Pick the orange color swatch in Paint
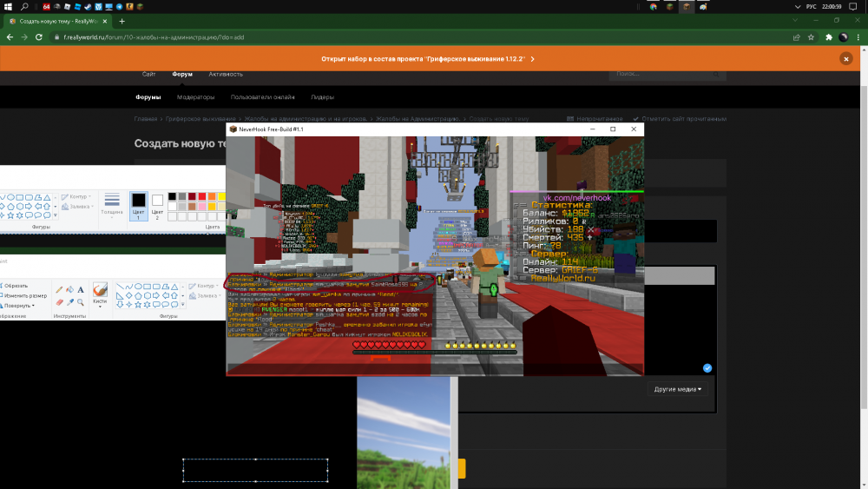Image resolution: width=868 pixels, height=489 pixels. (212, 196)
